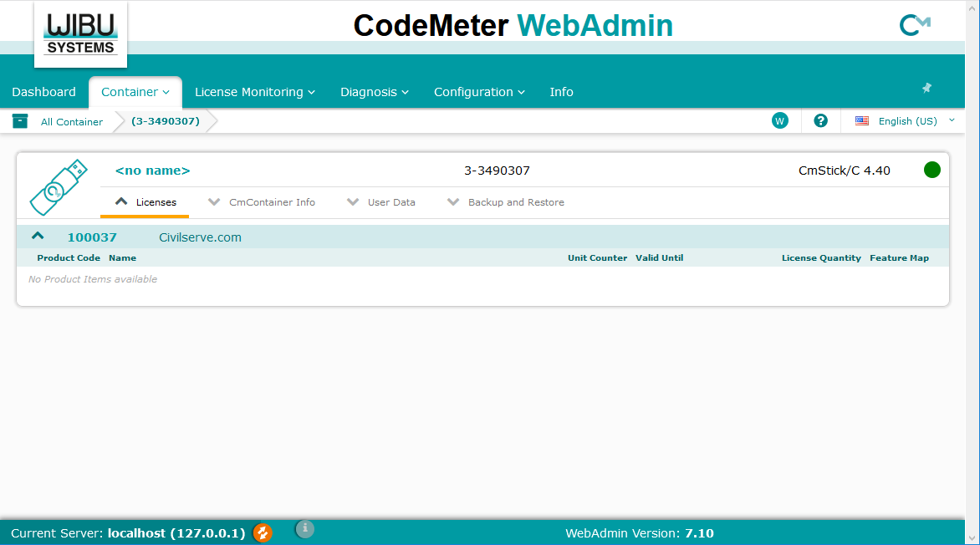The width and height of the screenshot is (980, 545).
Task: Switch to the User Data tab
Action: pyautogui.click(x=393, y=201)
